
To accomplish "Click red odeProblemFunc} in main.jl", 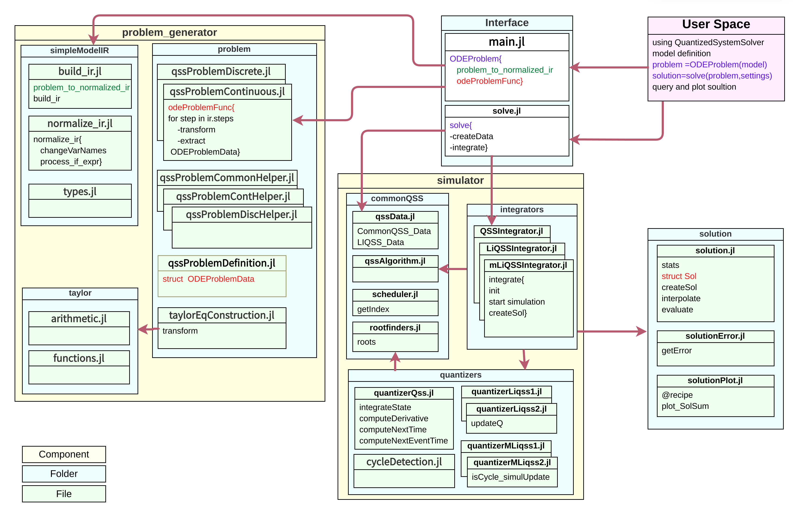I will [490, 81].
